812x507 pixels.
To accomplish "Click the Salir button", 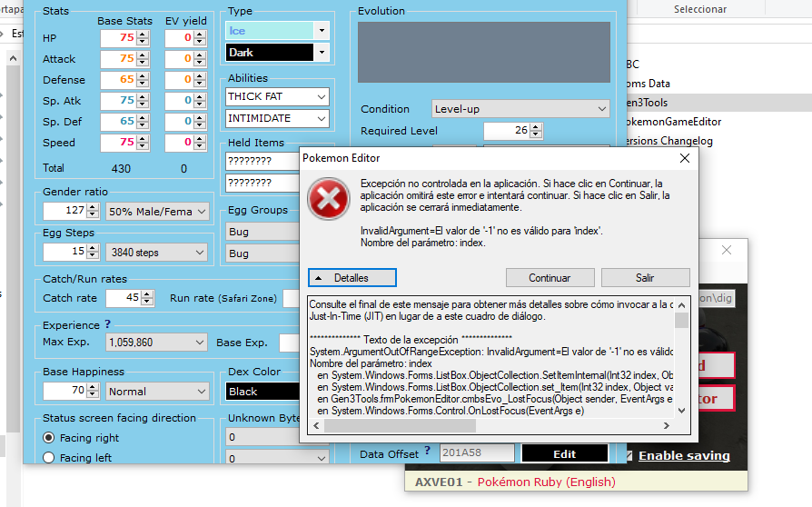I will point(645,277).
